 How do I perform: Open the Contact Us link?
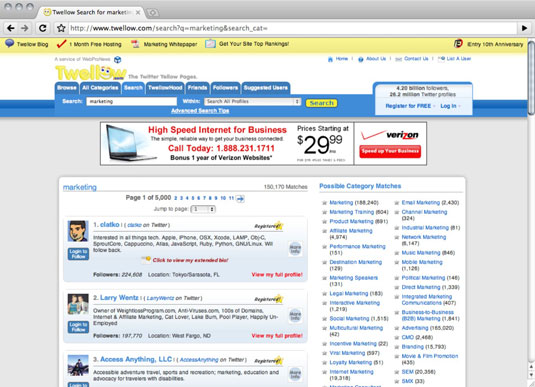point(416,59)
